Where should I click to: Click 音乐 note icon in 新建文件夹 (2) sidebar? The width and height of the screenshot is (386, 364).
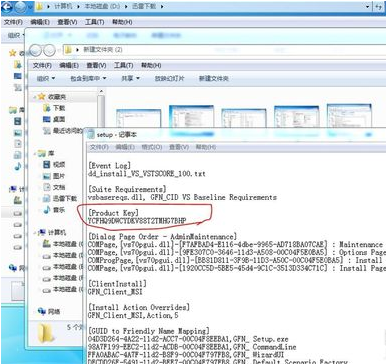pyautogui.click(x=47, y=210)
